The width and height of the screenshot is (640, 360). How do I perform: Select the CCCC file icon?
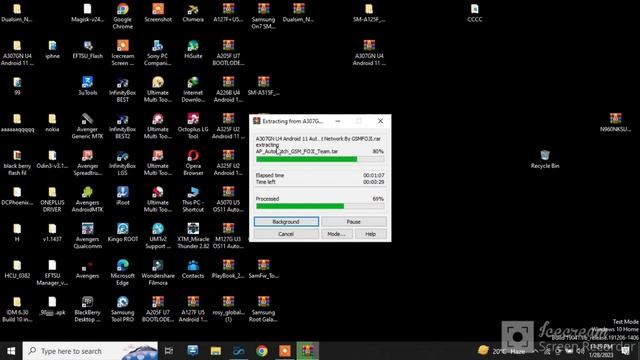click(475, 13)
